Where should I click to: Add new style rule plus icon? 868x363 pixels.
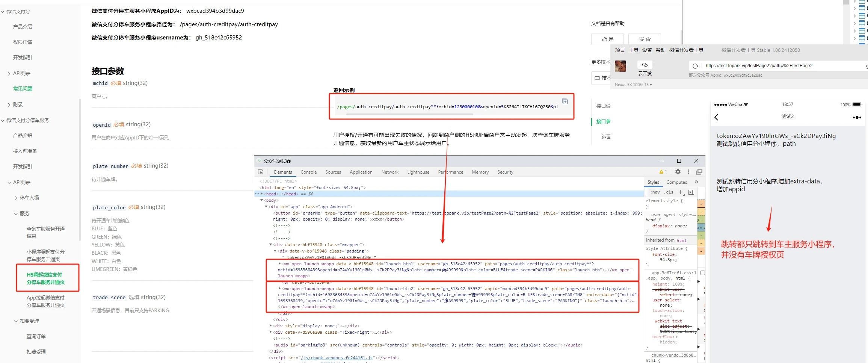(681, 192)
